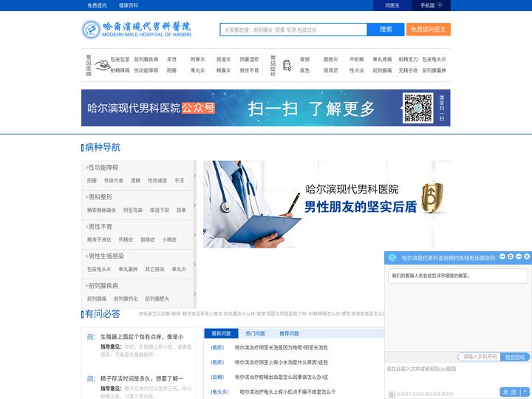
Task: Open the 男性不育 link in common diseases
Action: point(250,71)
